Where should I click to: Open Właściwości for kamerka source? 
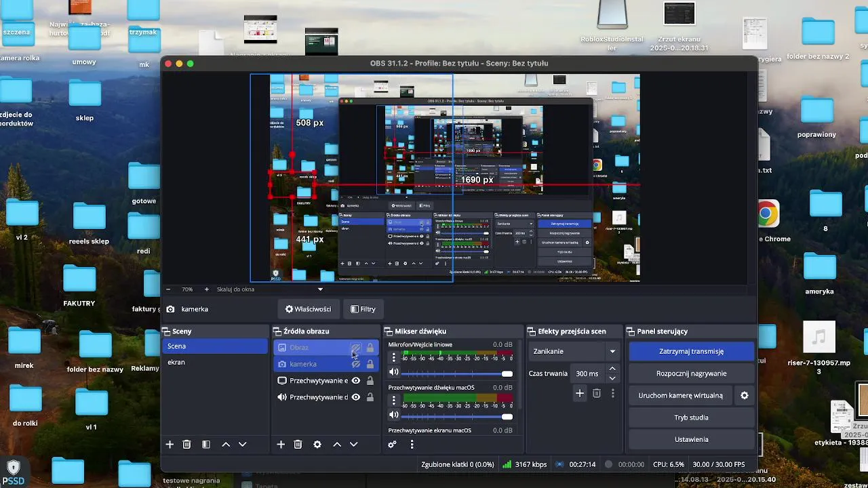coord(309,309)
